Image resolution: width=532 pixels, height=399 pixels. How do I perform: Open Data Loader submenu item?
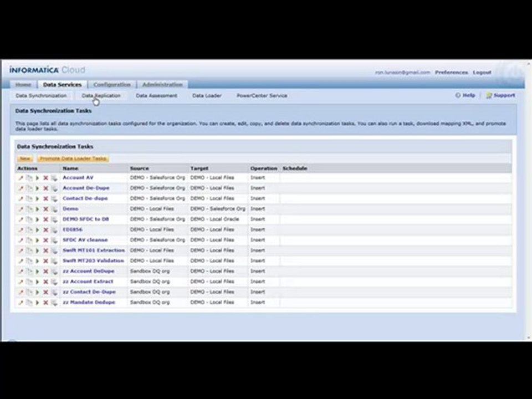[x=207, y=96]
